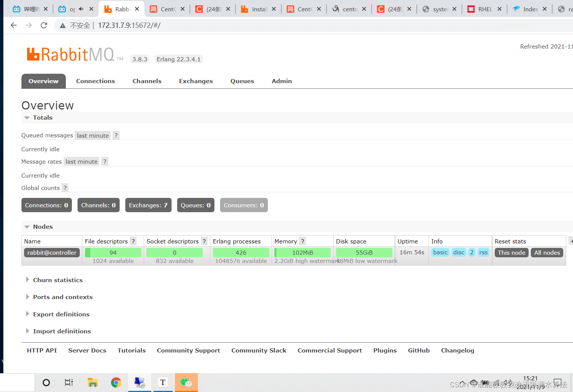
Task: Click the '2' info tag
Action: coord(472,252)
